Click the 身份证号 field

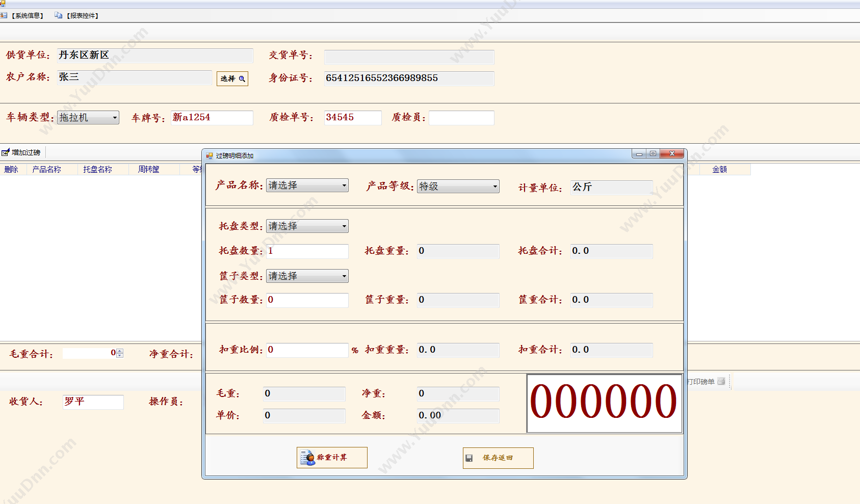pyautogui.click(x=409, y=78)
